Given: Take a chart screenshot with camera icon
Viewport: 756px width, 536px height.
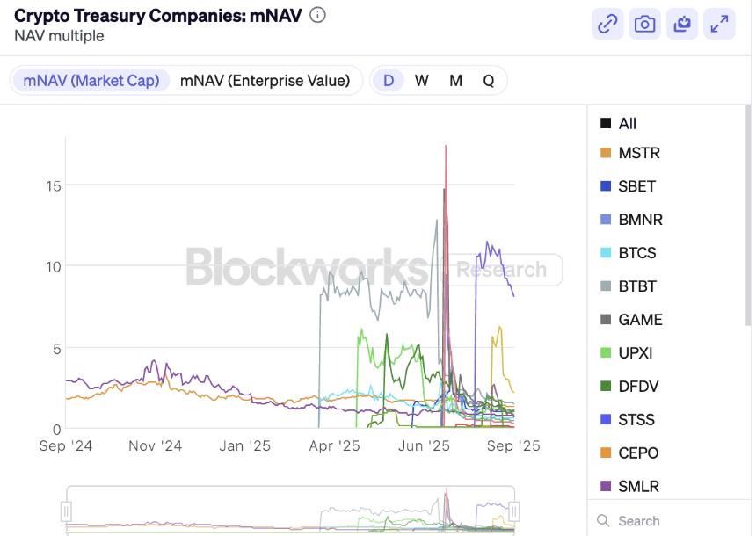Looking at the screenshot, I should pos(645,24).
